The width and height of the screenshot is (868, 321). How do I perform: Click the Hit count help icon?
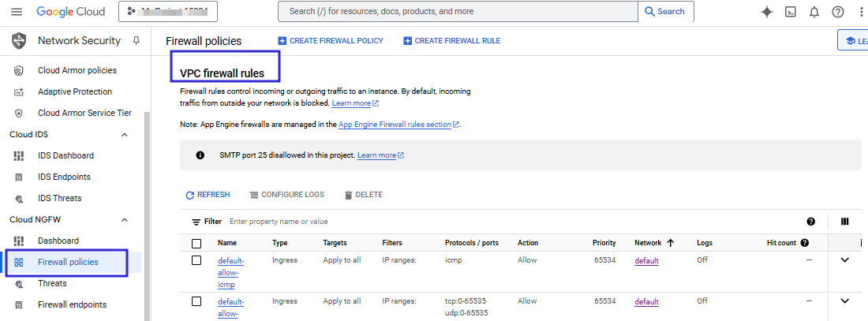[804, 243]
